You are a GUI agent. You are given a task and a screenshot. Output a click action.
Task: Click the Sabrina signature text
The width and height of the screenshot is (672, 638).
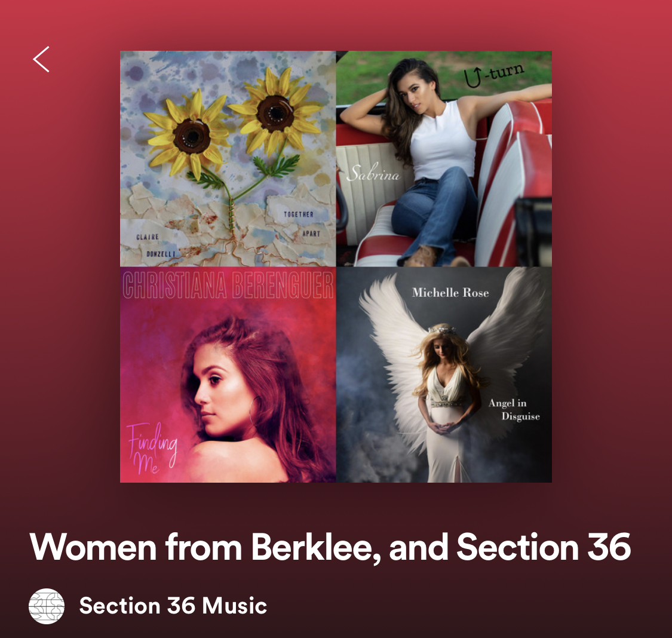(373, 173)
